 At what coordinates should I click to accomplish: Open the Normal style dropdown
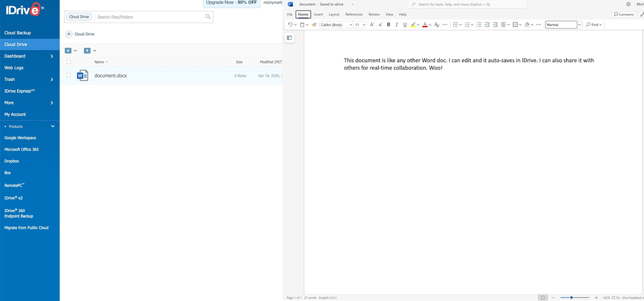pyautogui.click(x=579, y=25)
